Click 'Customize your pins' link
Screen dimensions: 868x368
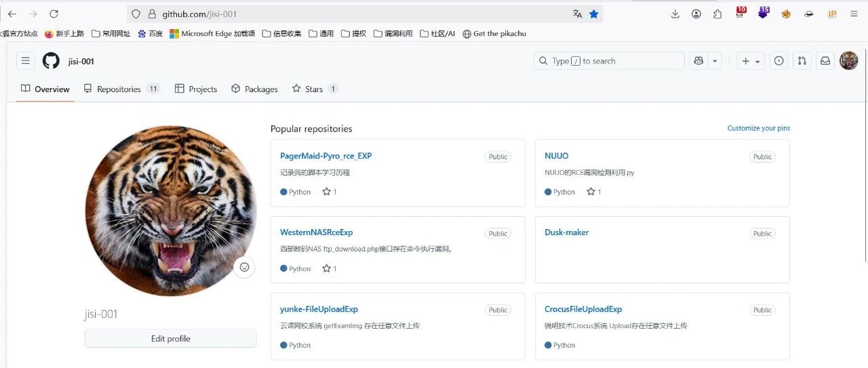[758, 128]
